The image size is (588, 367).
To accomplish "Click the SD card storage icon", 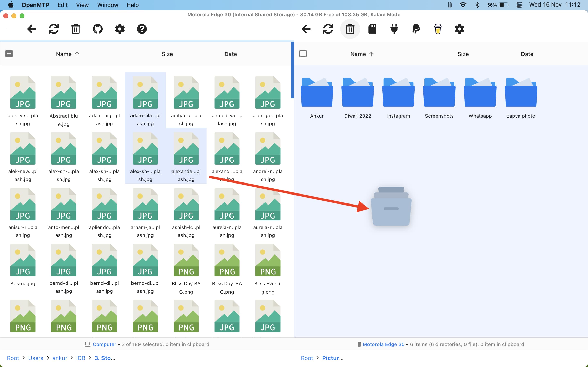I will click(372, 29).
